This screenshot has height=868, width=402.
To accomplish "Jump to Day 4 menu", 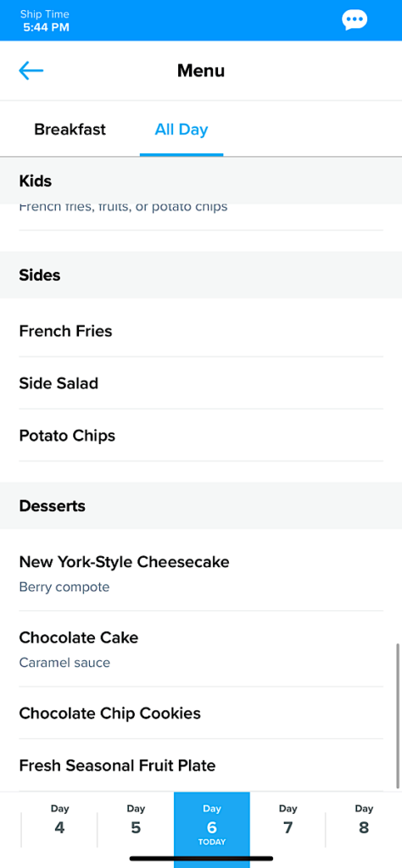I will [60, 821].
